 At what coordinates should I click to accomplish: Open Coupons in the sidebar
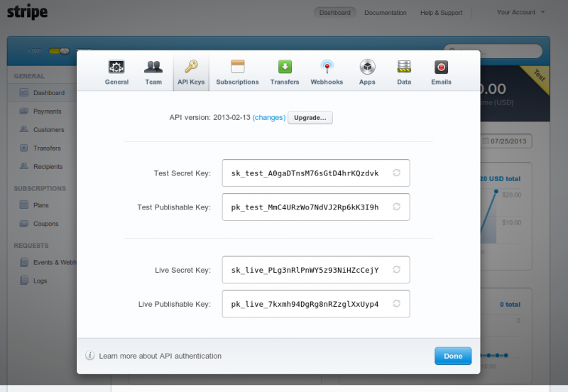45,224
